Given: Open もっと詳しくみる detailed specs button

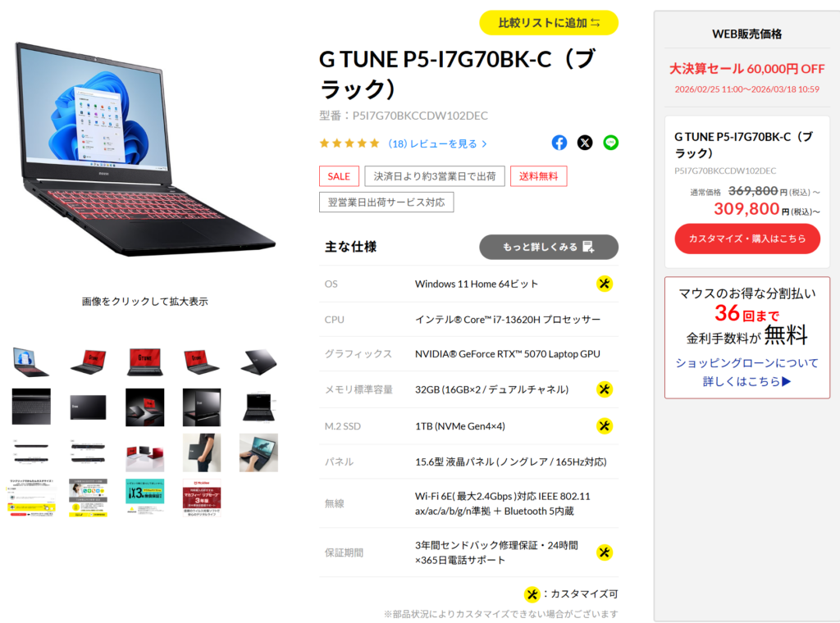Looking at the screenshot, I should click(549, 247).
